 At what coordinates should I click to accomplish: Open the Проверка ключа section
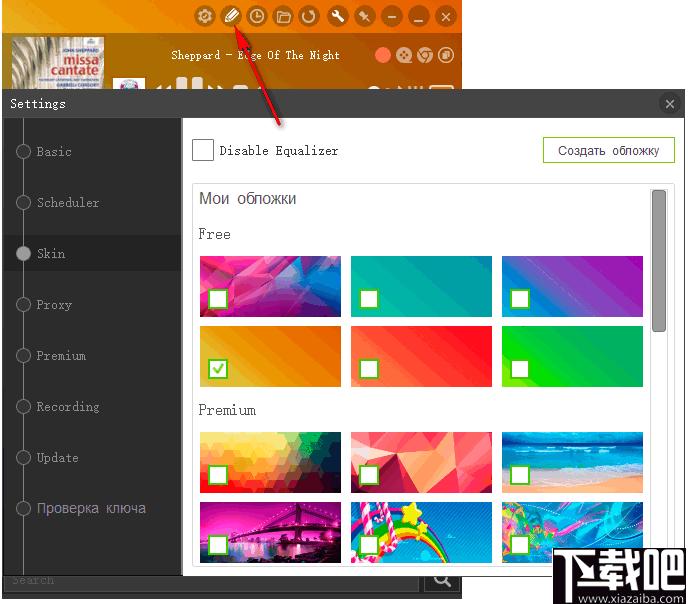[x=91, y=508]
